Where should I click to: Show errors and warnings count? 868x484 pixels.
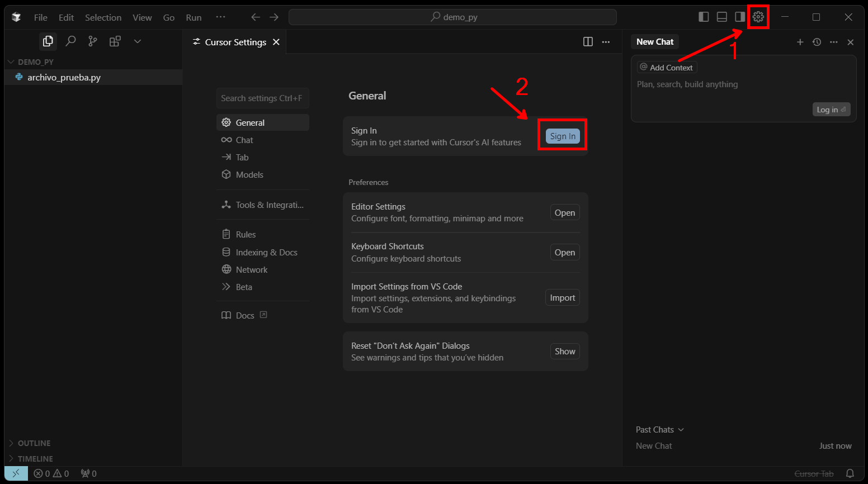pyautogui.click(x=51, y=473)
